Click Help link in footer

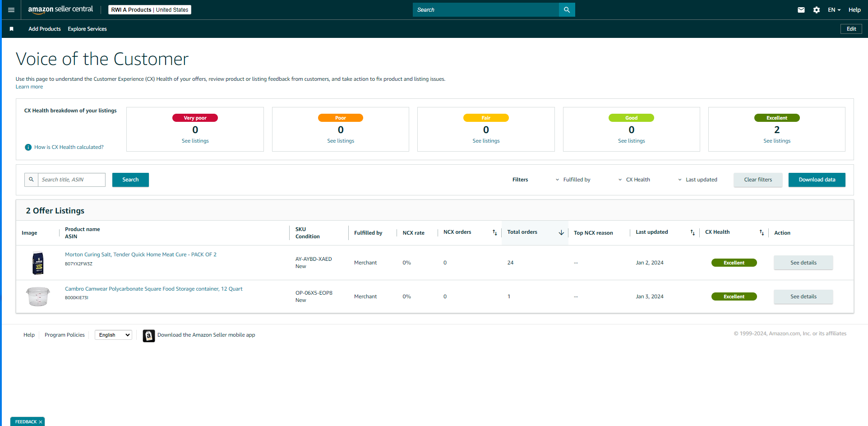pos(29,335)
